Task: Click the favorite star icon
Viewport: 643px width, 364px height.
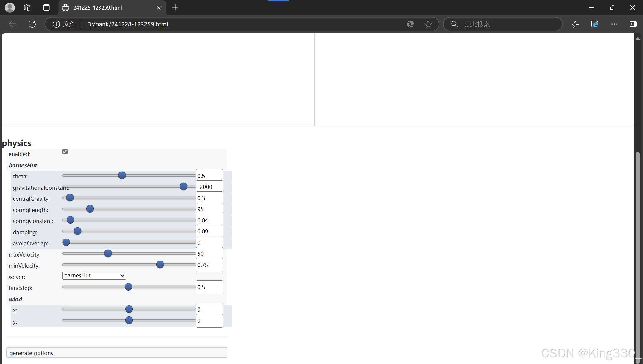Action: (428, 24)
